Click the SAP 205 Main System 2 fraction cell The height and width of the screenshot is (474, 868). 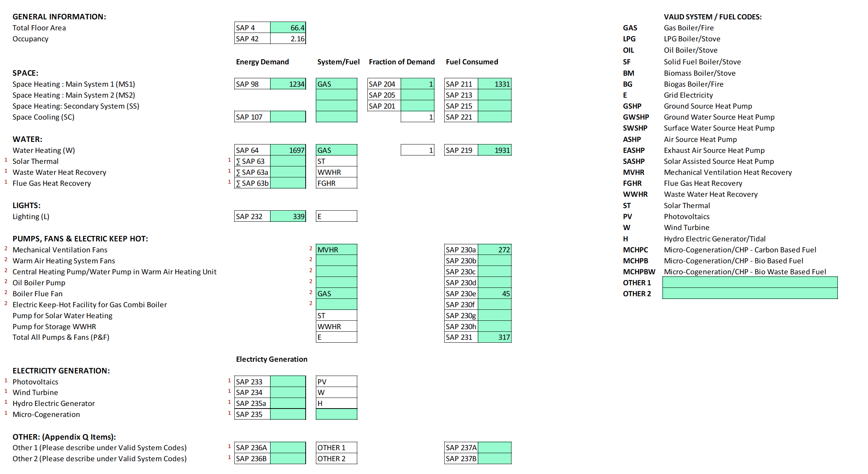click(418, 95)
